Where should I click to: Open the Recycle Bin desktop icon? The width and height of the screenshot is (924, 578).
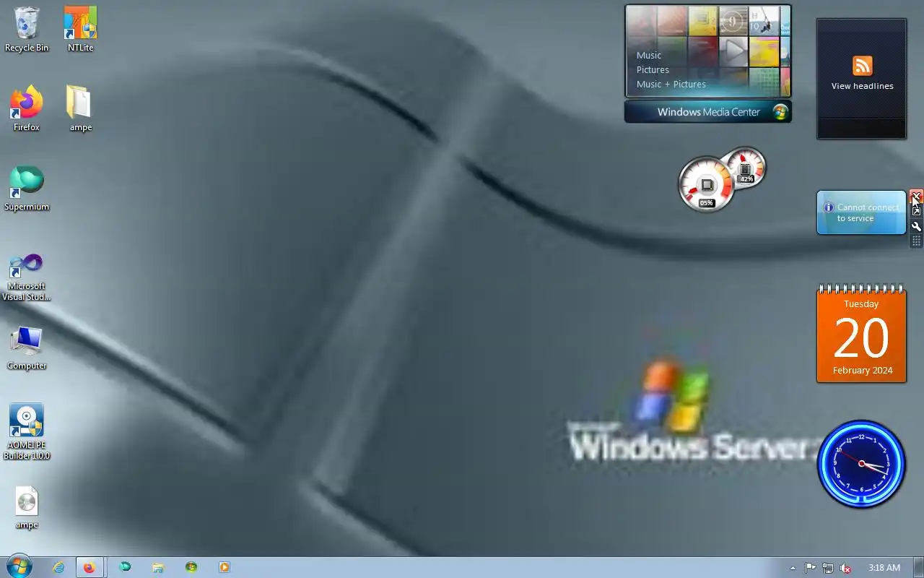pyautogui.click(x=27, y=30)
